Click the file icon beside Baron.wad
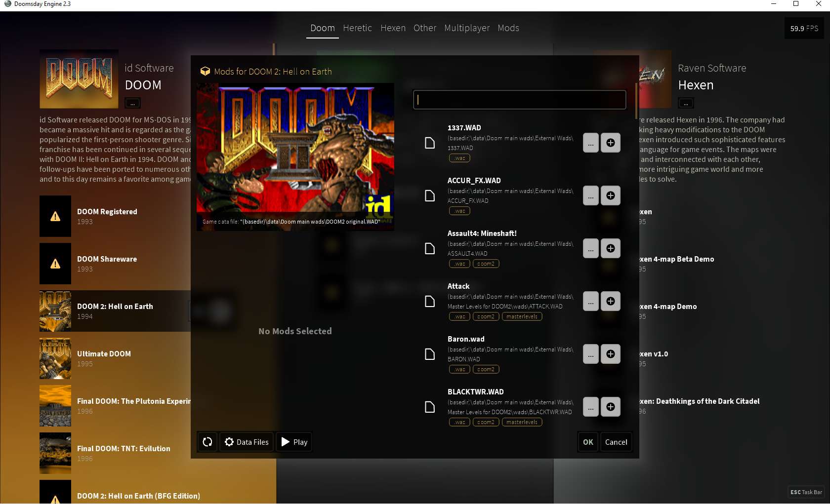 coord(430,354)
